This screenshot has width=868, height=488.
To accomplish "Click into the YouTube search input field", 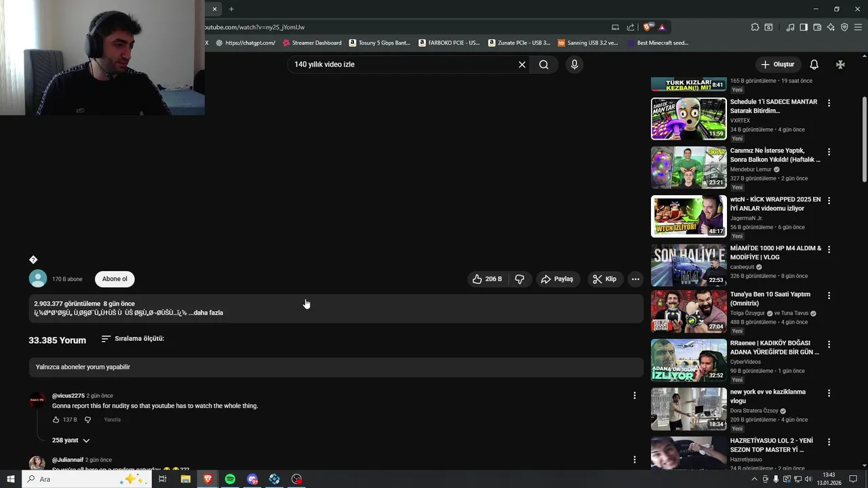I will click(x=403, y=64).
